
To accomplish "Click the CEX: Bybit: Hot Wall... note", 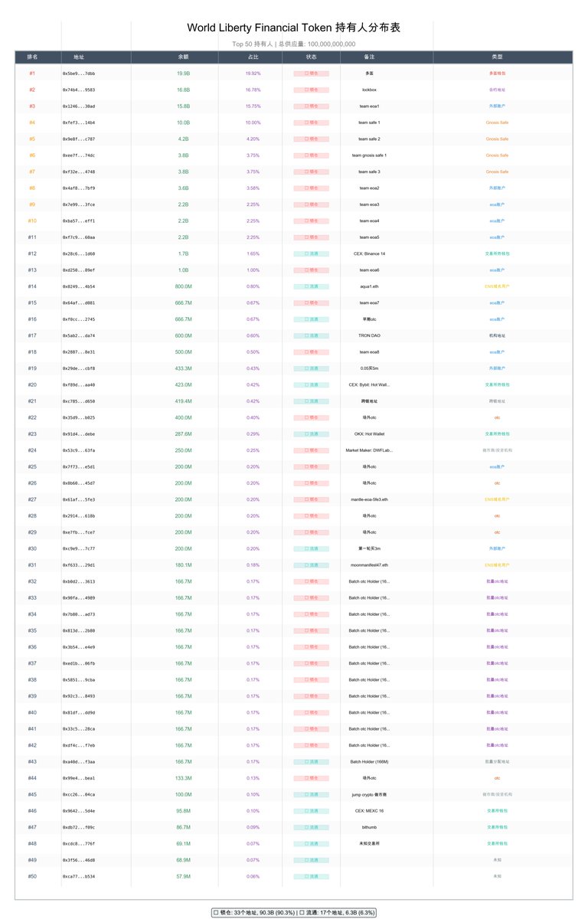I will click(370, 384).
